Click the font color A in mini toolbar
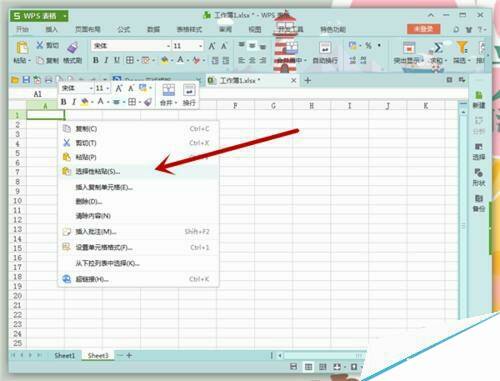The image size is (500, 381). [x=100, y=102]
